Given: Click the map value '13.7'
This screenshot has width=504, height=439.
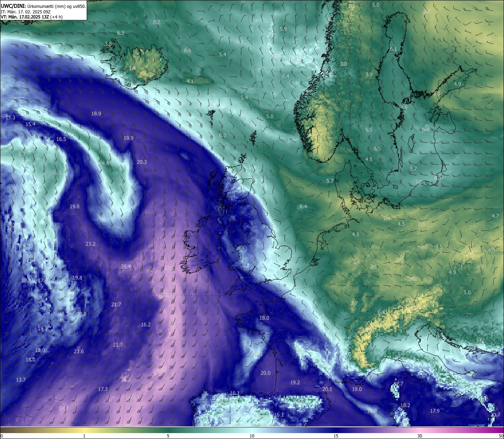Looking at the screenshot, I should click(x=21, y=380).
